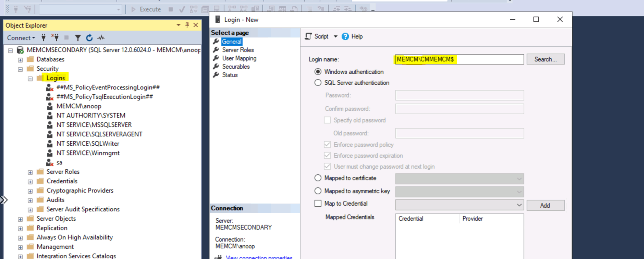Select NT SERVICE\SQLSERVERAGENT login
Viewport: 644px width, 259px height.
click(99, 134)
